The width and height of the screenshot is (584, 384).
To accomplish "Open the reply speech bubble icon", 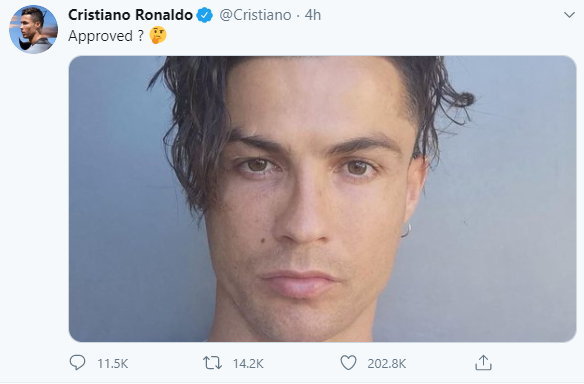I will 77,362.
